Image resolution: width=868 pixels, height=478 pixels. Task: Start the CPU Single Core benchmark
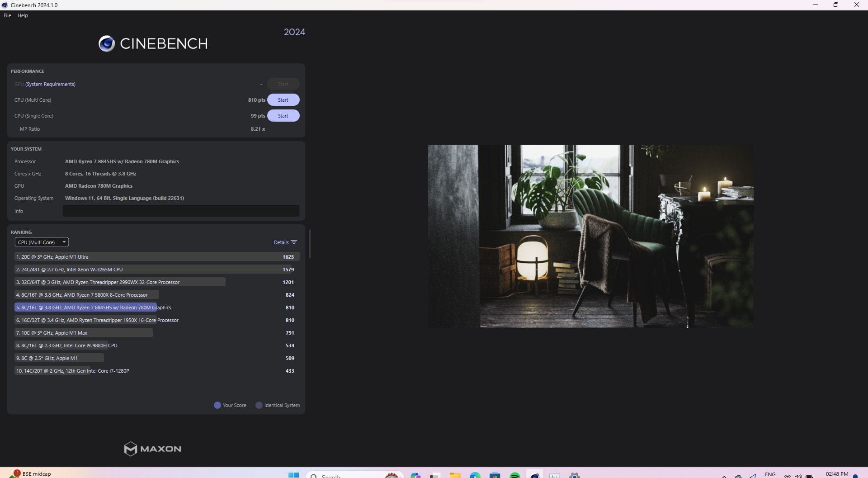pyautogui.click(x=283, y=116)
